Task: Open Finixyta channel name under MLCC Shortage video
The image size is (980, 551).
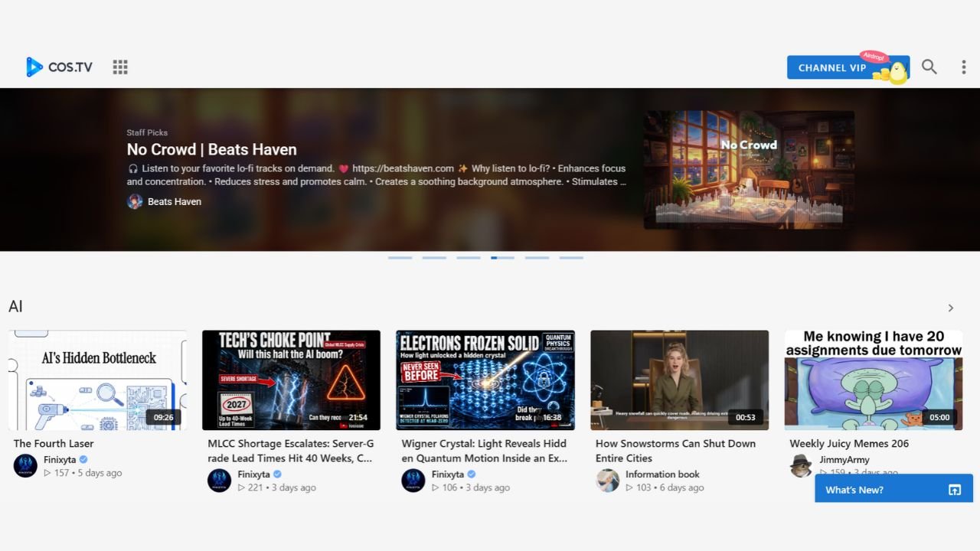Action: point(253,474)
